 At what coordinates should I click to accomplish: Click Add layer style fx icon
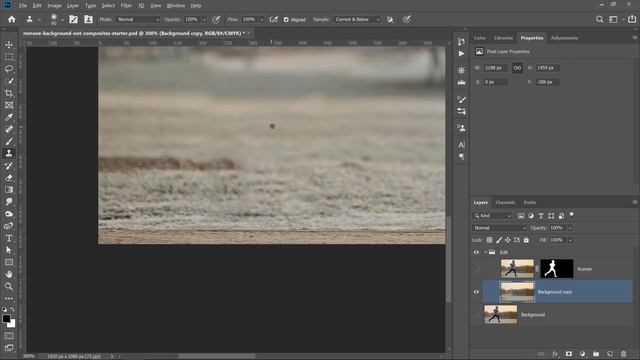pyautogui.click(x=555, y=354)
